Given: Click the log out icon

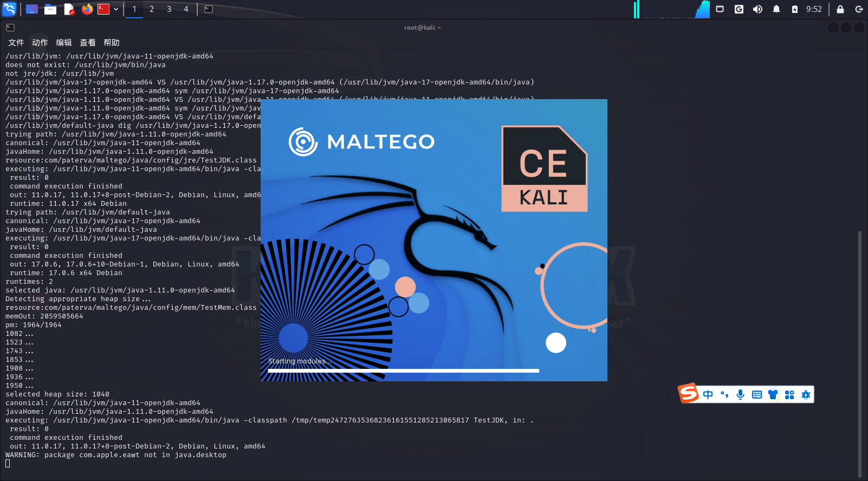Looking at the screenshot, I should pyautogui.click(x=859, y=9).
